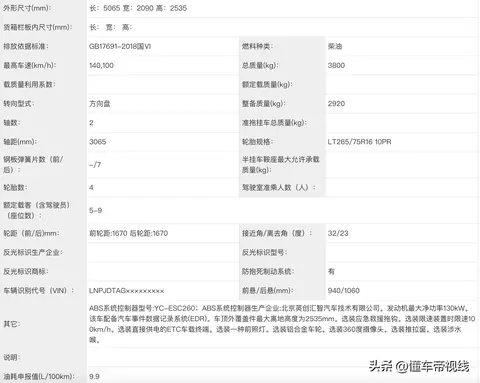Click the tire spec LT265/75R16 10PR
The width and height of the screenshot is (480, 383).
coord(359,142)
